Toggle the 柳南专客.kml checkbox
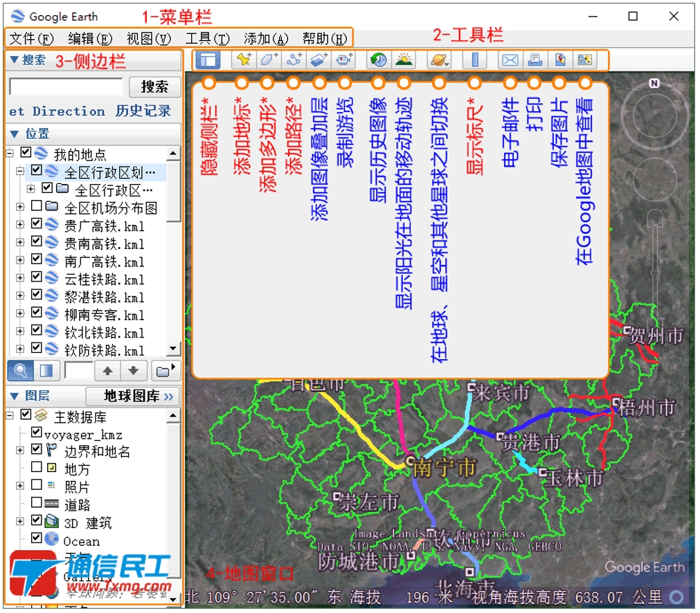Image resolution: width=700 pixels, height=613 pixels. (37, 313)
